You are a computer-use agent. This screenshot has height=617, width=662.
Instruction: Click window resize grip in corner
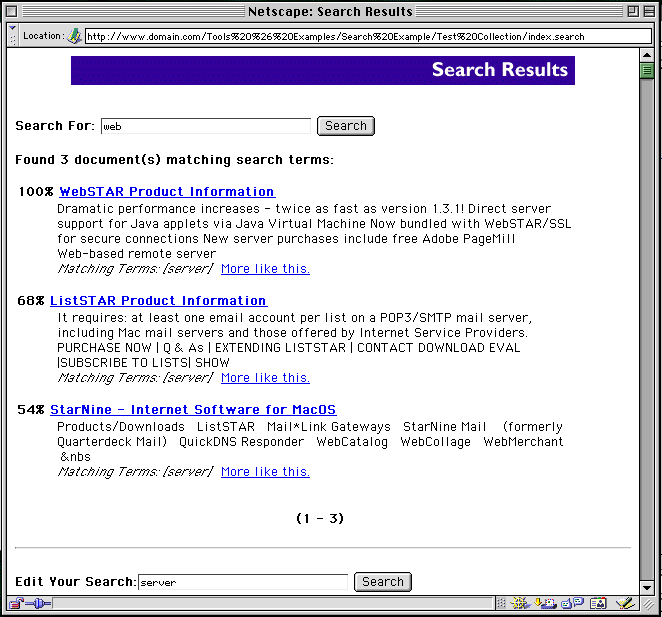[648, 604]
